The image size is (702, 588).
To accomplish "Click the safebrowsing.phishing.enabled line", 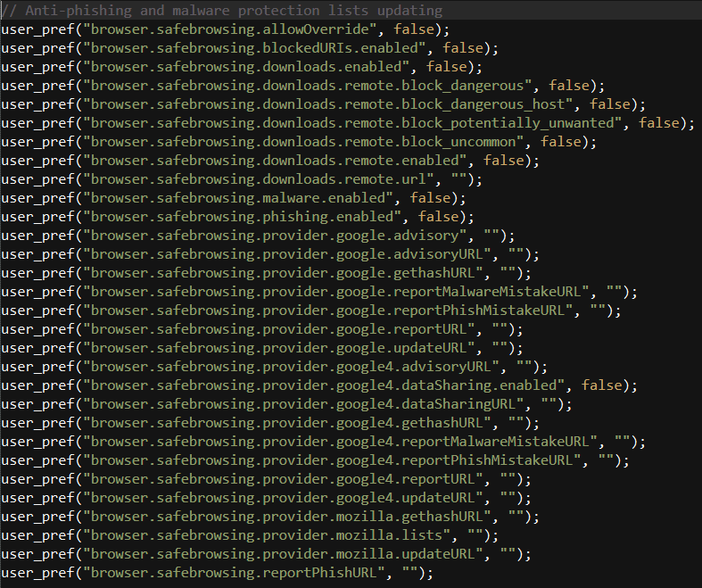I will 238,217.
